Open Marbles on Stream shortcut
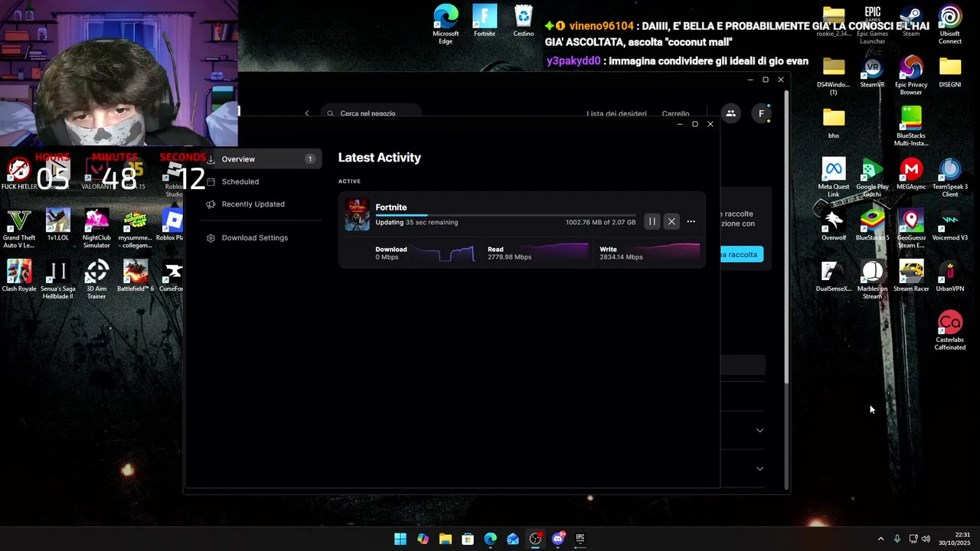 point(872,280)
